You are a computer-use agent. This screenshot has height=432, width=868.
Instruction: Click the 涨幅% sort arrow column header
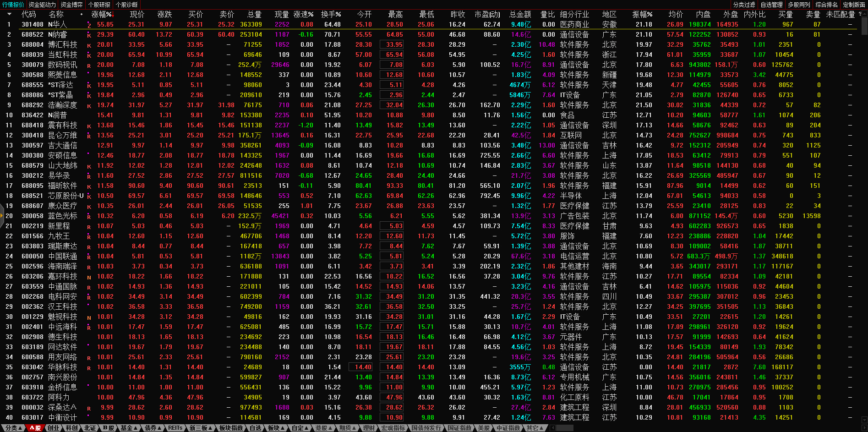(x=102, y=14)
